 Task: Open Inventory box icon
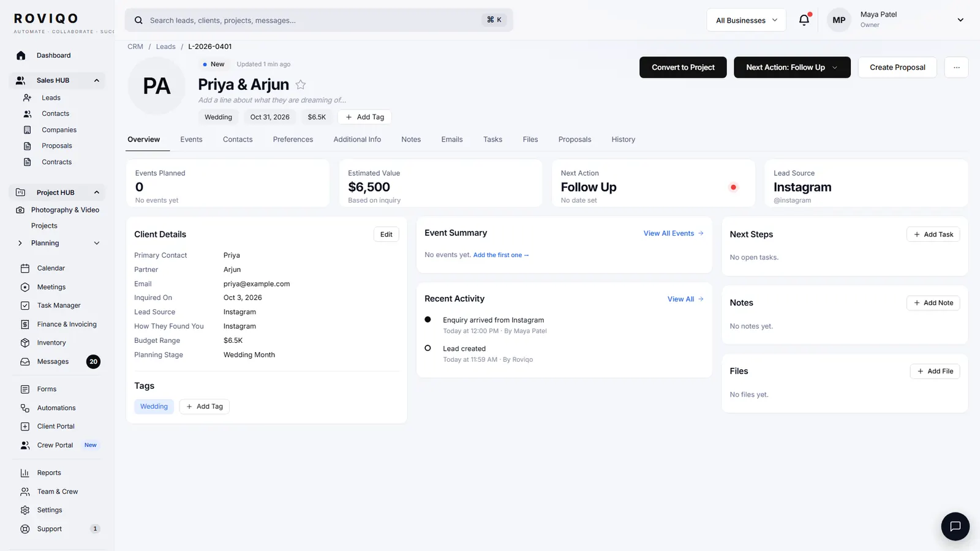click(x=25, y=343)
